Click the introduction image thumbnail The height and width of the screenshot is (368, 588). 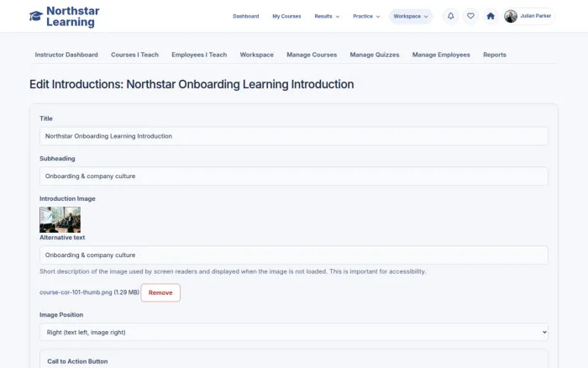coord(60,220)
